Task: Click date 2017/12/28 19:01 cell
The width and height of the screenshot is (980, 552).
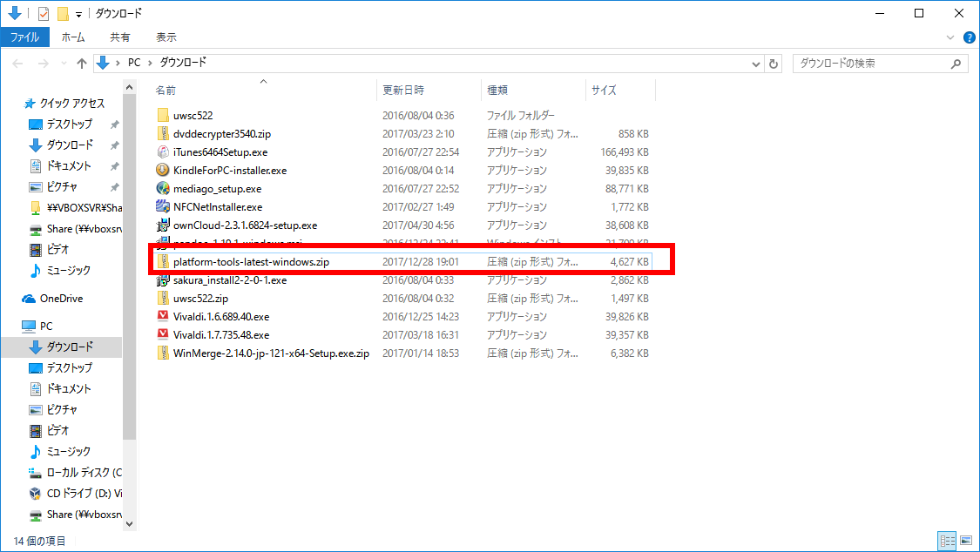Action: 421,262
